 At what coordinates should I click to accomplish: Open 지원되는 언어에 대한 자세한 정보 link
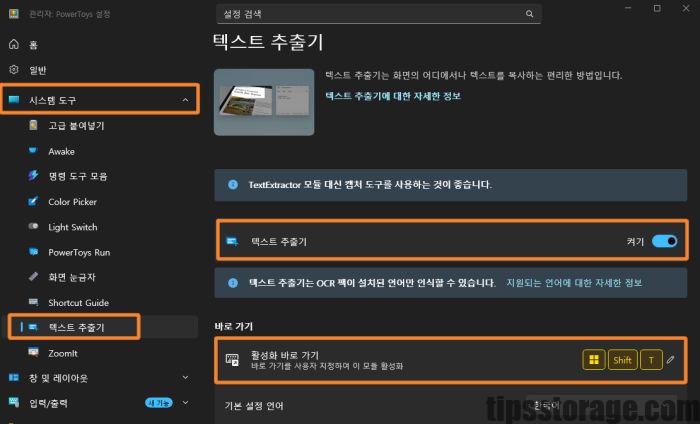click(x=574, y=283)
